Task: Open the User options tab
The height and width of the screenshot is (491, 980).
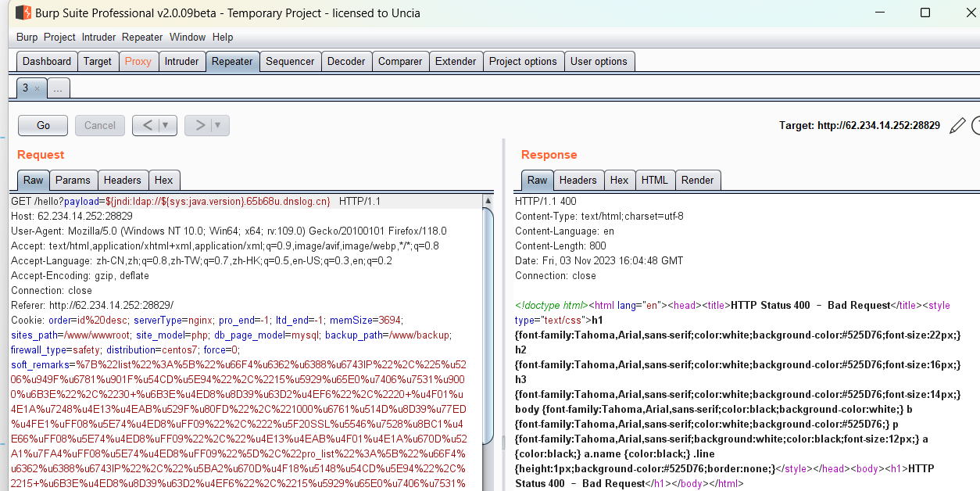Action: click(599, 62)
